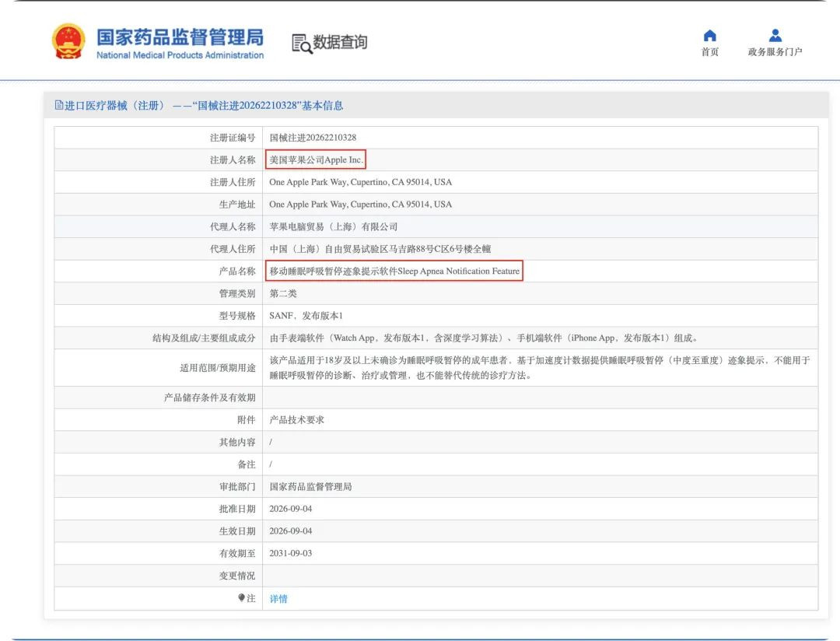This screenshot has height=641, width=840.
Task: Select the 代理人住所 value starting with 中国（上海）自由贸易试验区
Action: (380, 249)
